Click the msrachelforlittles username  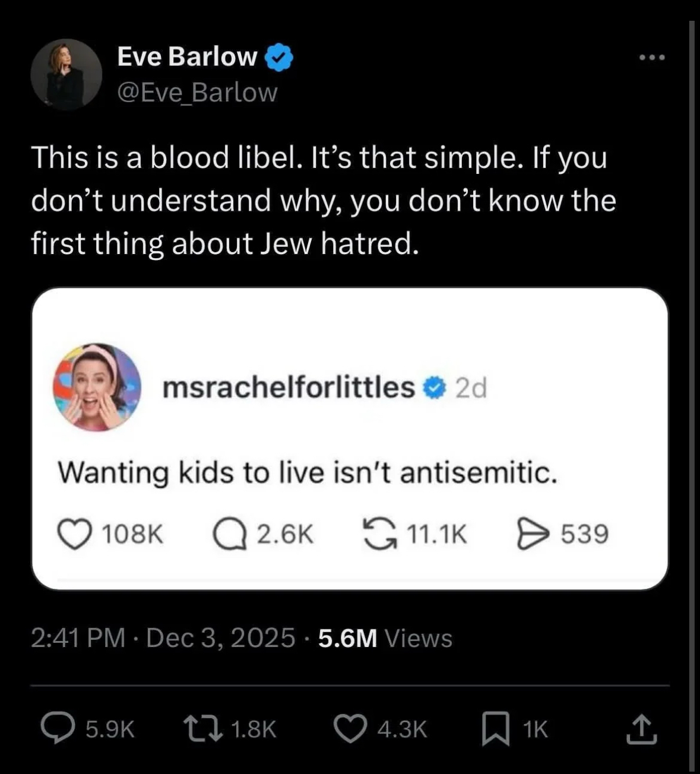289,388
